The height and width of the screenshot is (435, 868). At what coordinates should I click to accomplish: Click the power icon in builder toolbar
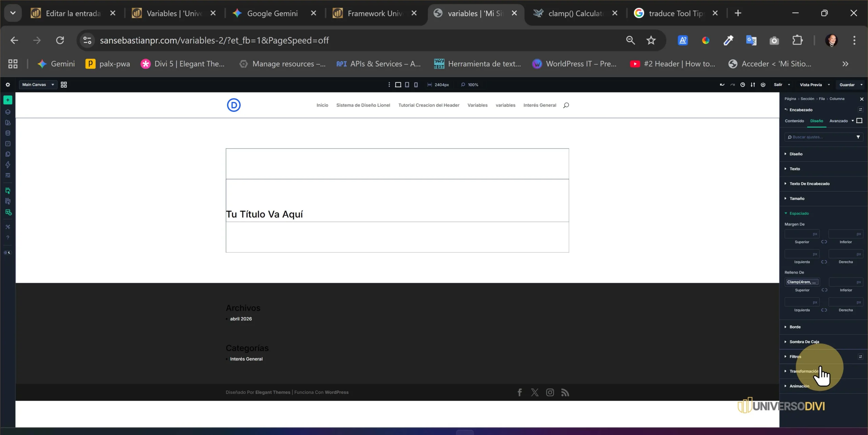pos(763,85)
